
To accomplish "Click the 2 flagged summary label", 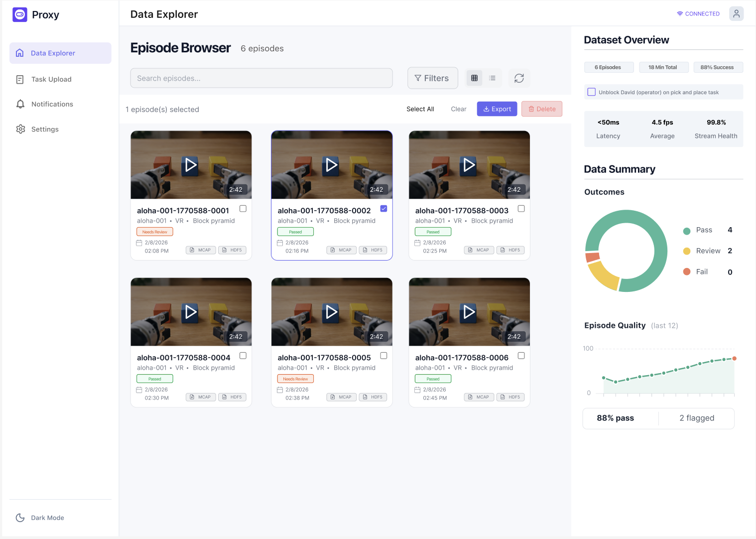I will coord(697,418).
